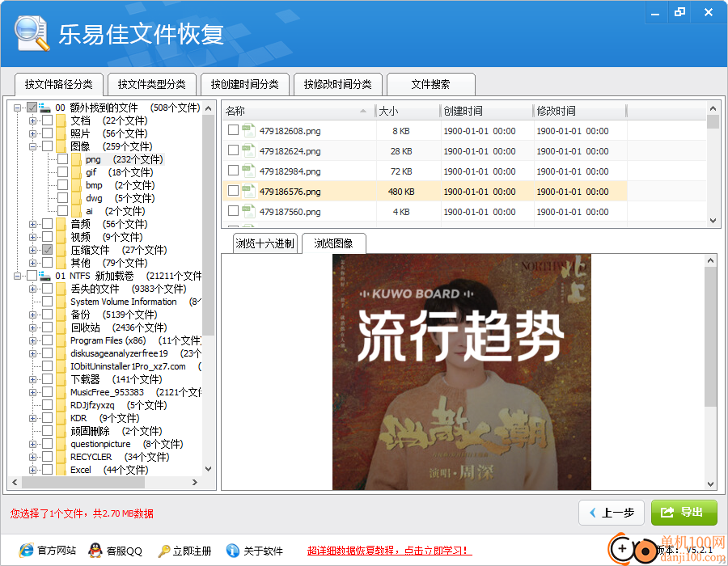Click the file recovery magnifier logo icon
Screen dimensions: 728x566
32,33
